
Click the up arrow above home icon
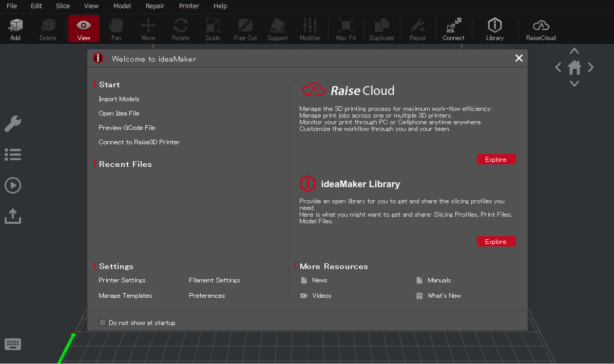pos(574,51)
